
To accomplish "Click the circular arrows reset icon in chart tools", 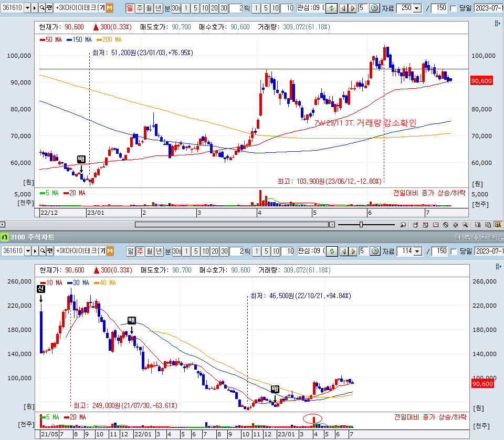I will pyautogui.click(x=446, y=225).
